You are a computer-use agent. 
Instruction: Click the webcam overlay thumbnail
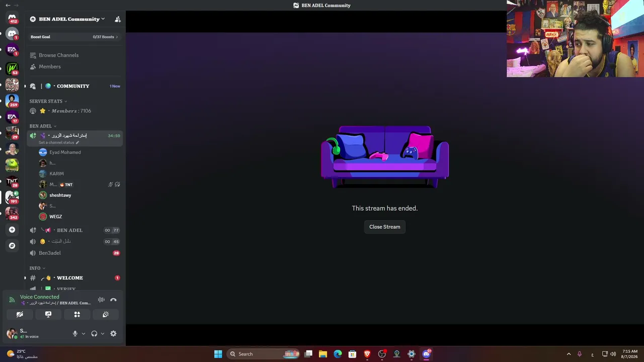click(575, 39)
